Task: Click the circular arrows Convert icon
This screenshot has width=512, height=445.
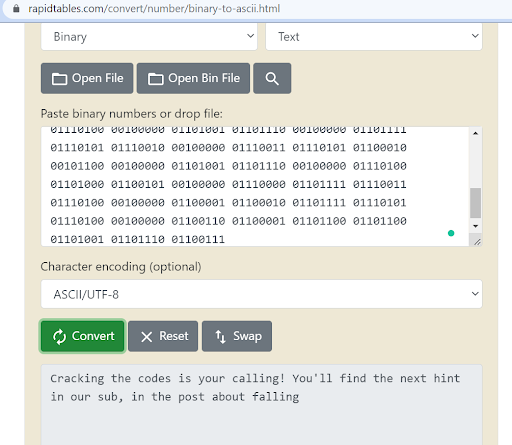Action: tap(59, 336)
